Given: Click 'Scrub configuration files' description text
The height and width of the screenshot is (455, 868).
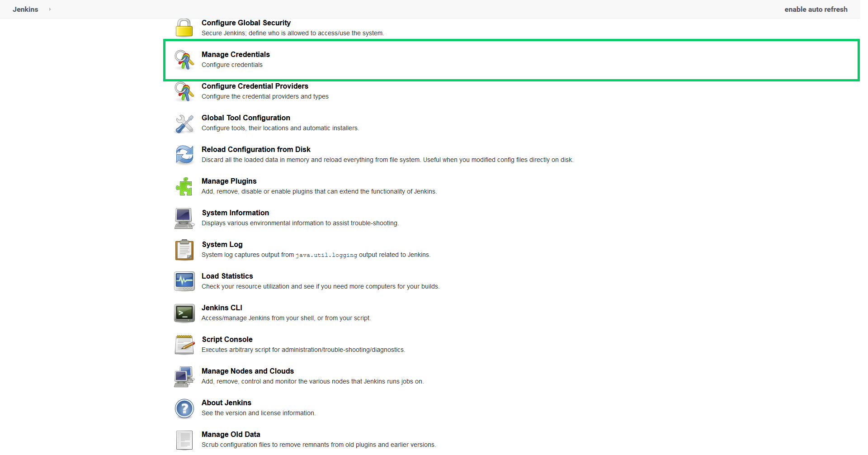Looking at the screenshot, I should (x=319, y=445).
